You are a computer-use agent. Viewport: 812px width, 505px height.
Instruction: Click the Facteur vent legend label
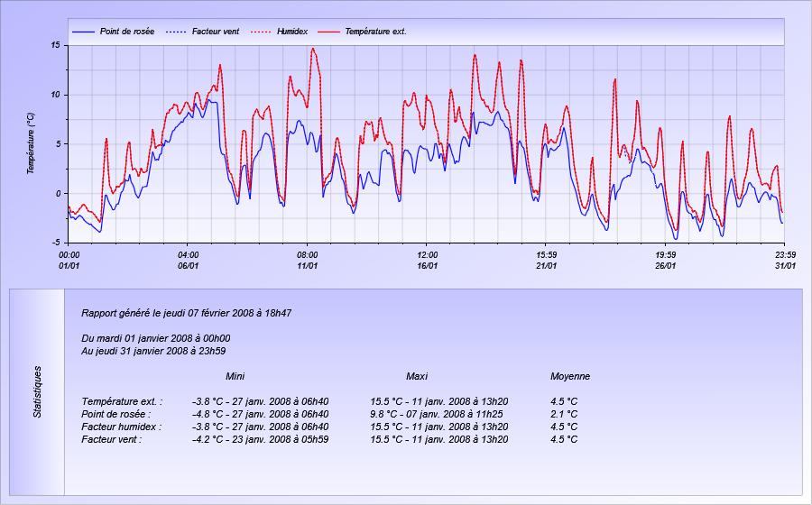pos(216,32)
